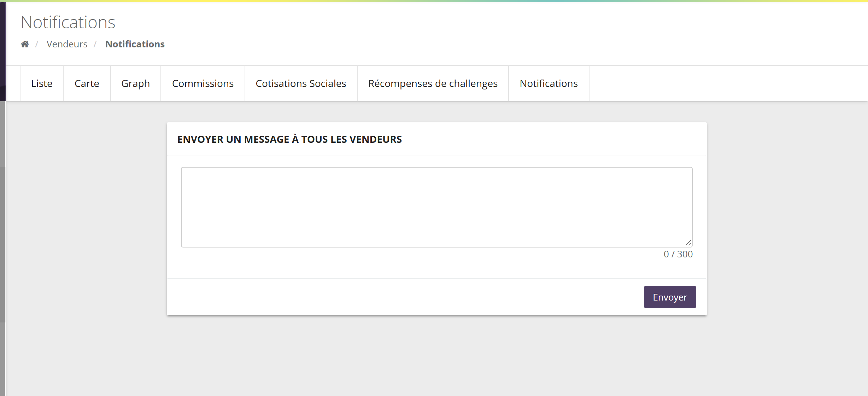Click the Notifications page title

(68, 22)
